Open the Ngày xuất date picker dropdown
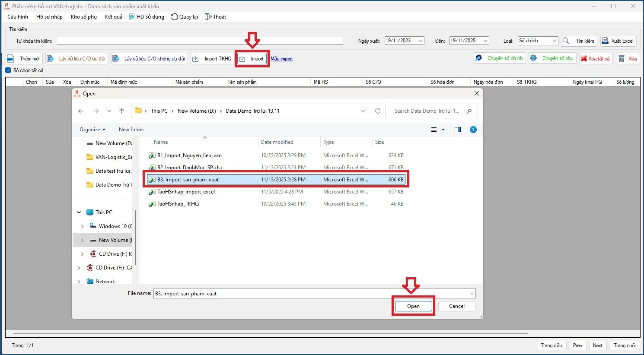The height and width of the screenshot is (355, 644). point(420,41)
